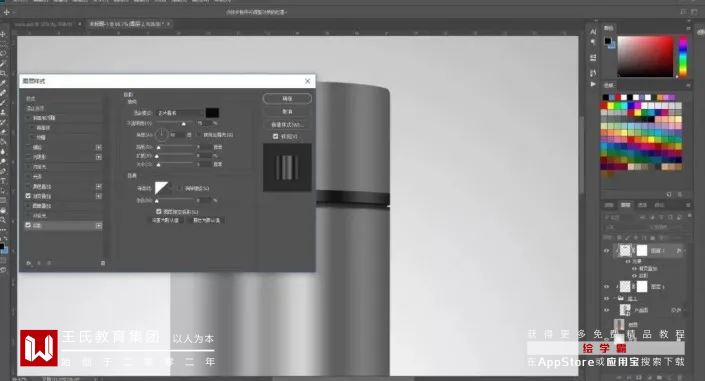Image resolution: width=705 pixels, height=381 pixels.
Task: Open the Color panel flyout menu
Action: (x=688, y=28)
